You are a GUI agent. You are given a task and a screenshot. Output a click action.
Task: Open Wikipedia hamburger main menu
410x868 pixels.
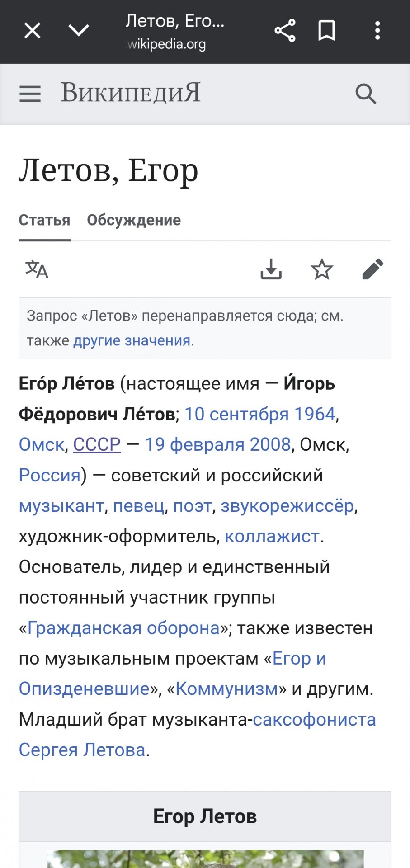pyautogui.click(x=30, y=94)
